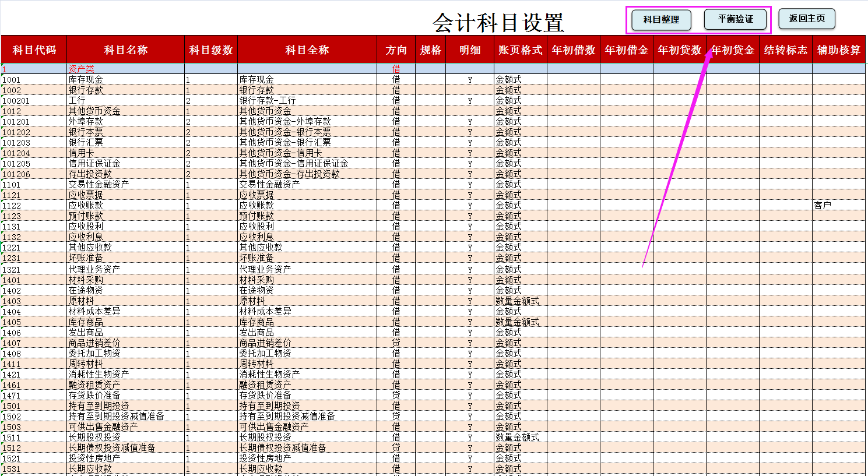
Task: Select the 辅助核算 column header
Action: [839, 50]
